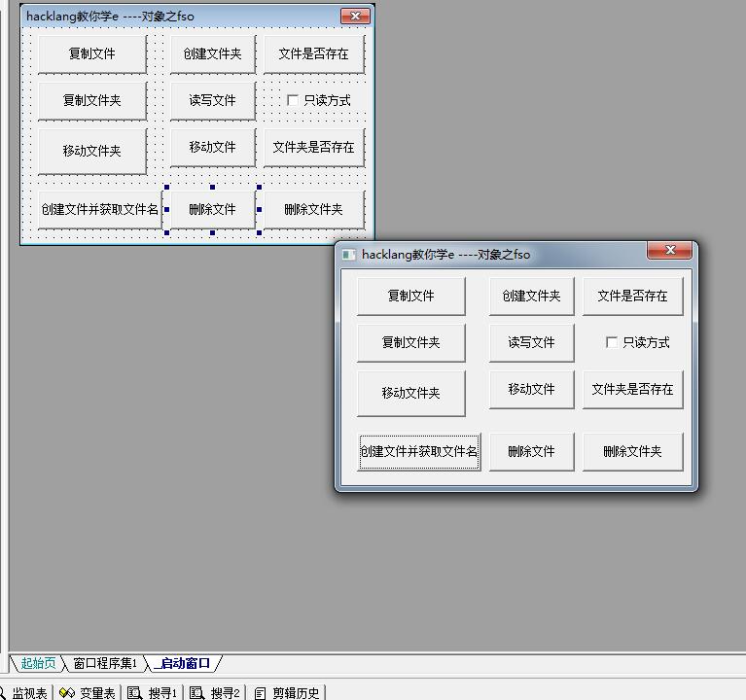Click the running window's title bar icon
The image size is (746, 700).
(349, 255)
